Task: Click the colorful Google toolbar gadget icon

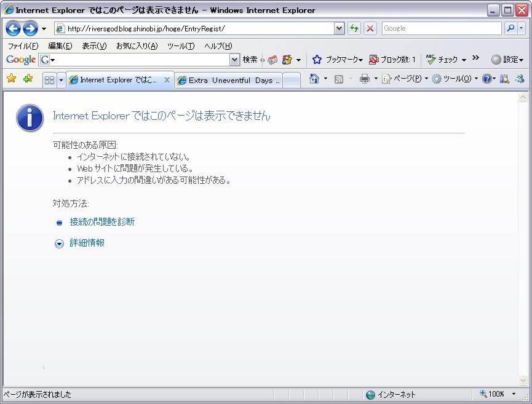Action: click(287, 60)
